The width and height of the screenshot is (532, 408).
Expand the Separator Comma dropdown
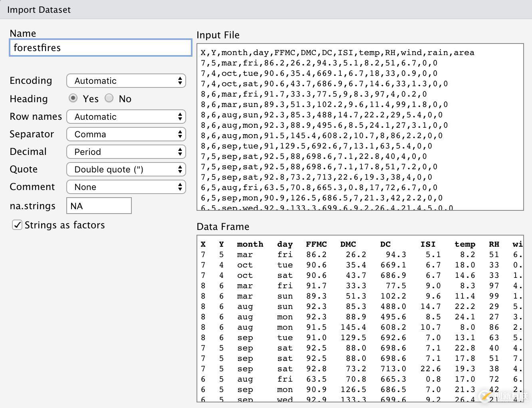(x=126, y=135)
